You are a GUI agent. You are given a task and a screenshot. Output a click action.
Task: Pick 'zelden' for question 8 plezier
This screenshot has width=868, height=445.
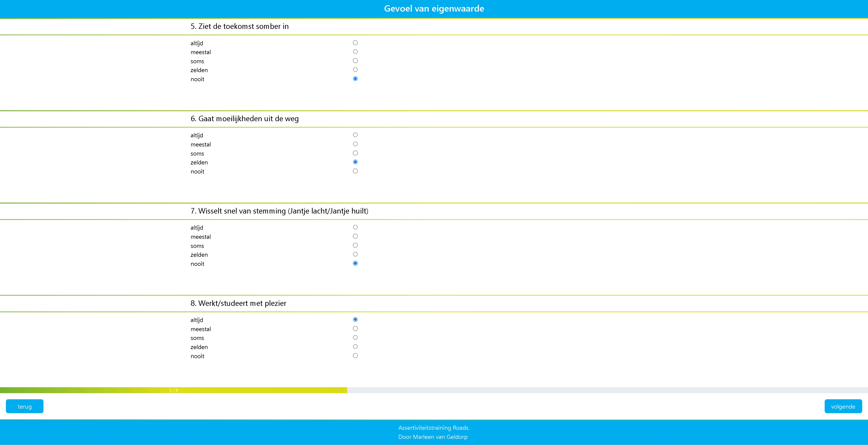click(x=355, y=347)
